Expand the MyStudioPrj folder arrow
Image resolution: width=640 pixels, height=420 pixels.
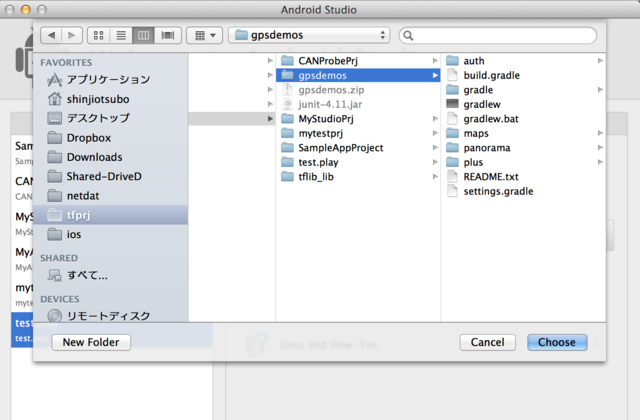(x=435, y=119)
